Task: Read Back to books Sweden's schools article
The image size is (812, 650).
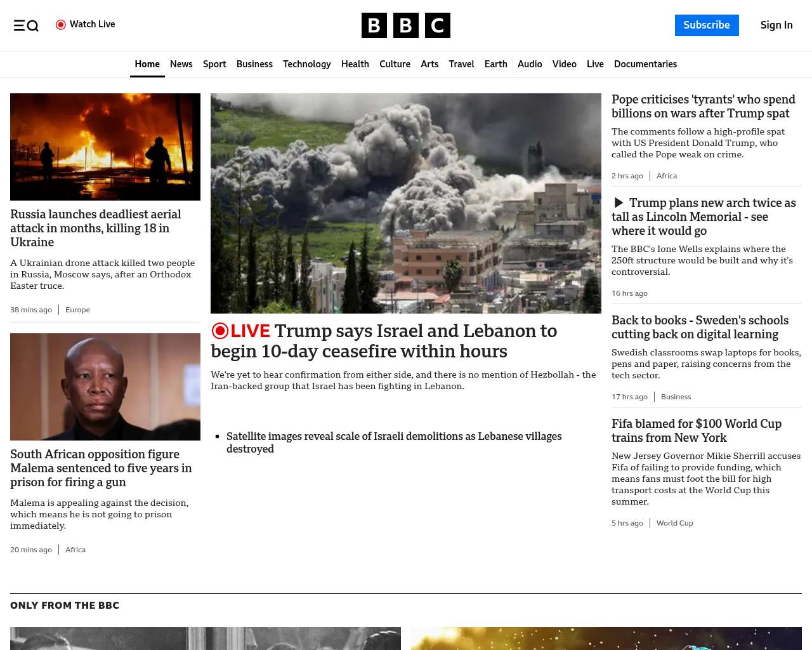Action: [x=700, y=328]
